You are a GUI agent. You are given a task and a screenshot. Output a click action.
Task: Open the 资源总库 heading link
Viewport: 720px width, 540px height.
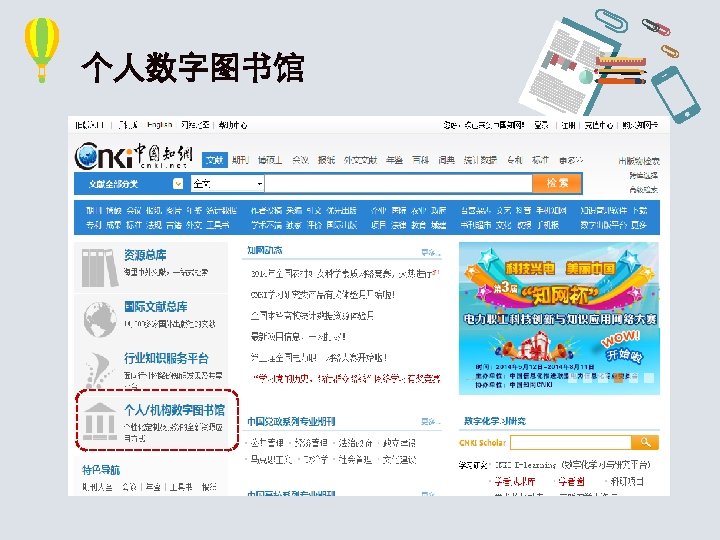pyautogui.click(x=145, y=255)
